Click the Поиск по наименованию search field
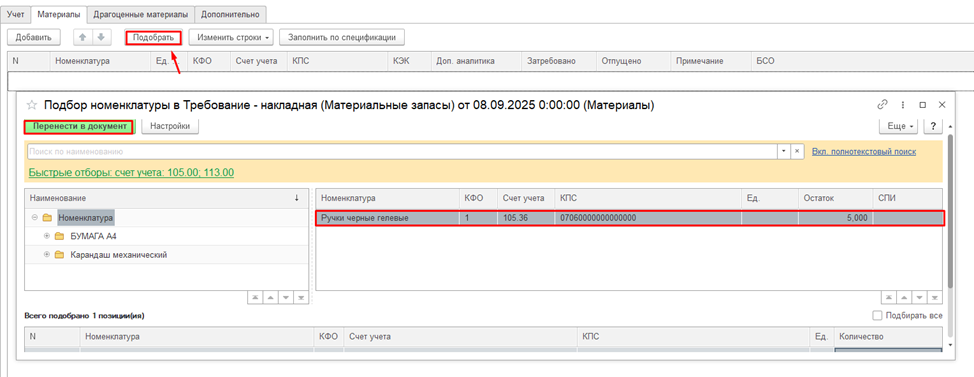The width and height of the screenshot is (974, 377). click(x=403, y=152)
